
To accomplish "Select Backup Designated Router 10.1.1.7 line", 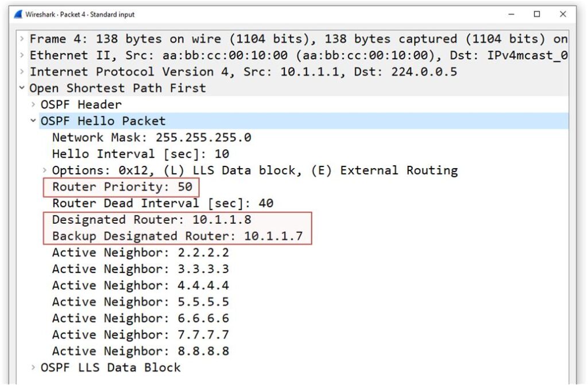I will click(x=177, y=236).
